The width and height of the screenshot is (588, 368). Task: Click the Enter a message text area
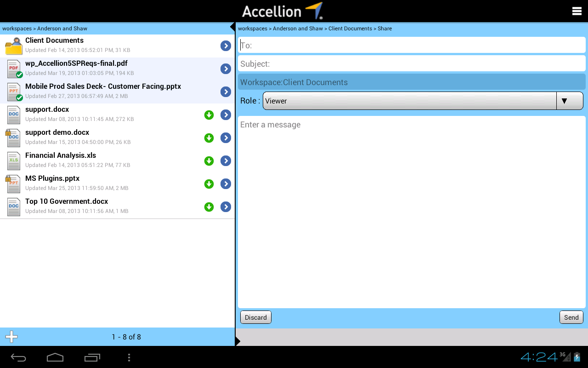pos(412,212)
